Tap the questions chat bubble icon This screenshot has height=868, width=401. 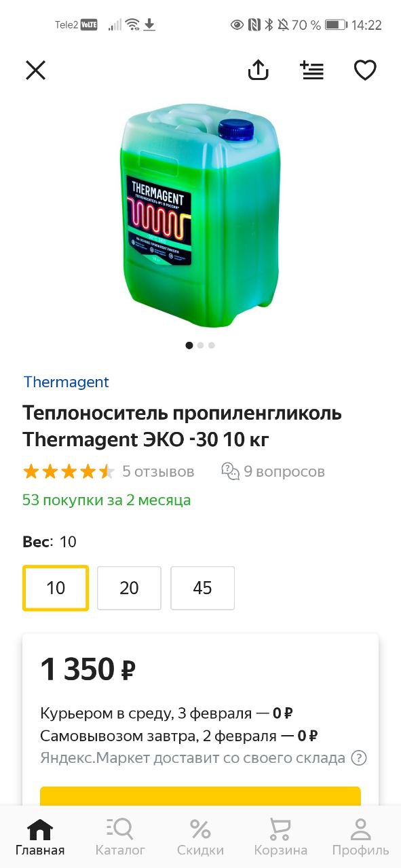231,471
